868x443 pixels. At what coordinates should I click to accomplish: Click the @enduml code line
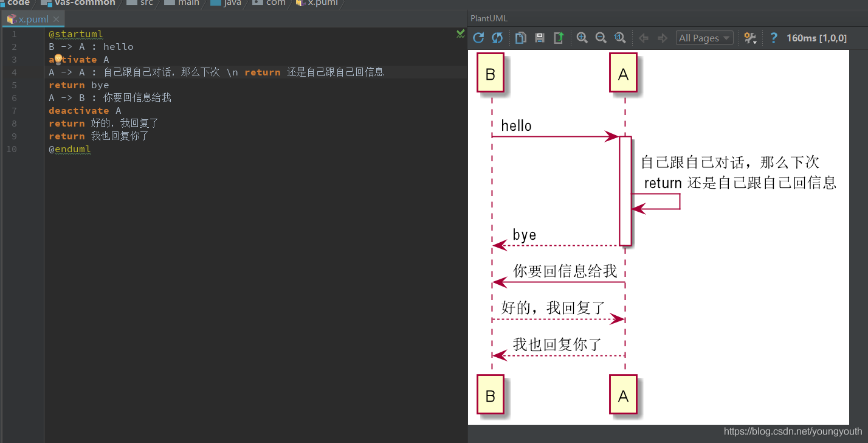click(70, 149)
